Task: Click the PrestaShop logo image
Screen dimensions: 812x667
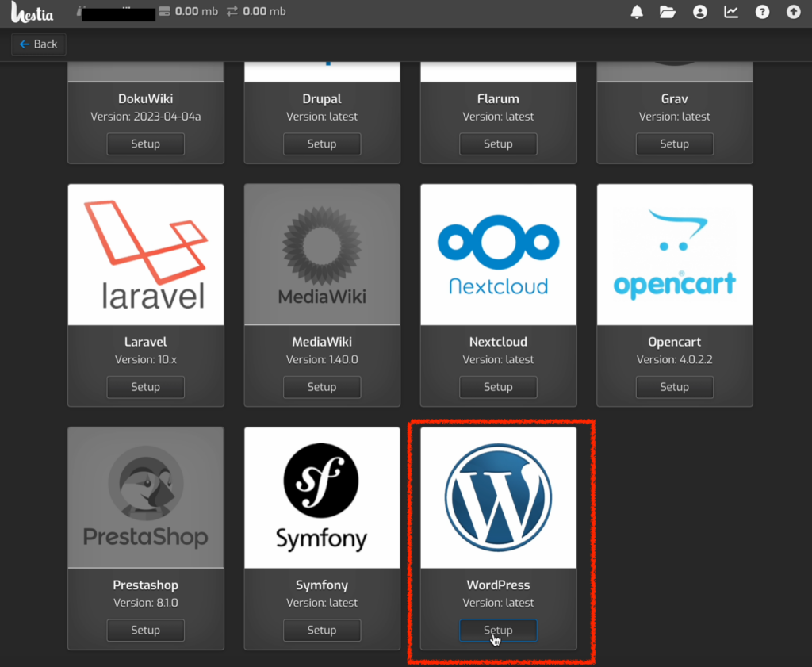Action: [x=146, y=497]
